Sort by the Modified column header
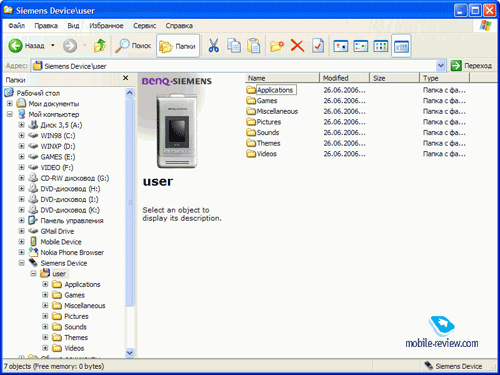 [x=345, y=78]
